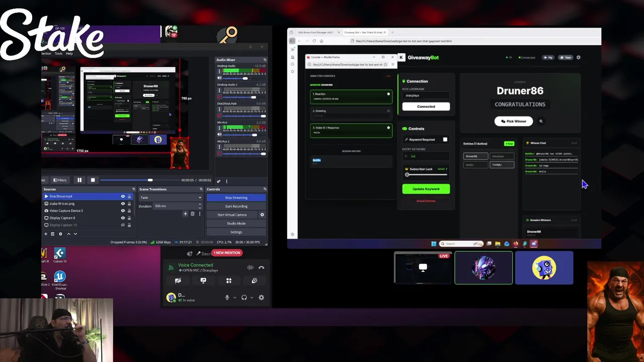Expand Discord headphone device options arrow
Screen dimensions: 644x362
point(252,298)
